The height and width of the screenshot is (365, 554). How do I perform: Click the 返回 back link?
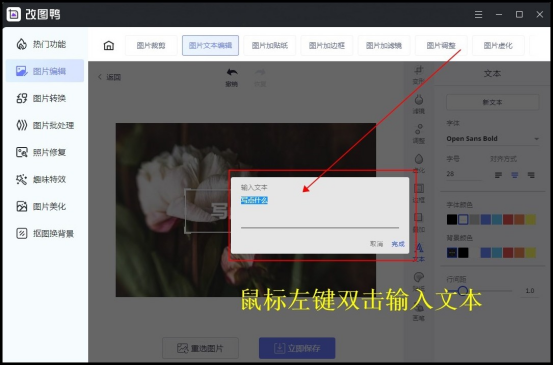pyautogui.click(x=110, y=77)
